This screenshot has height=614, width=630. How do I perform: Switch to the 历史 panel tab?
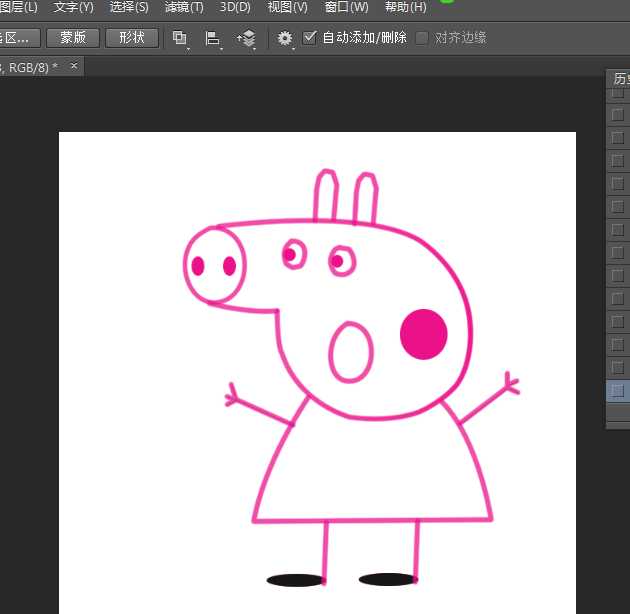tap(621, 79)
